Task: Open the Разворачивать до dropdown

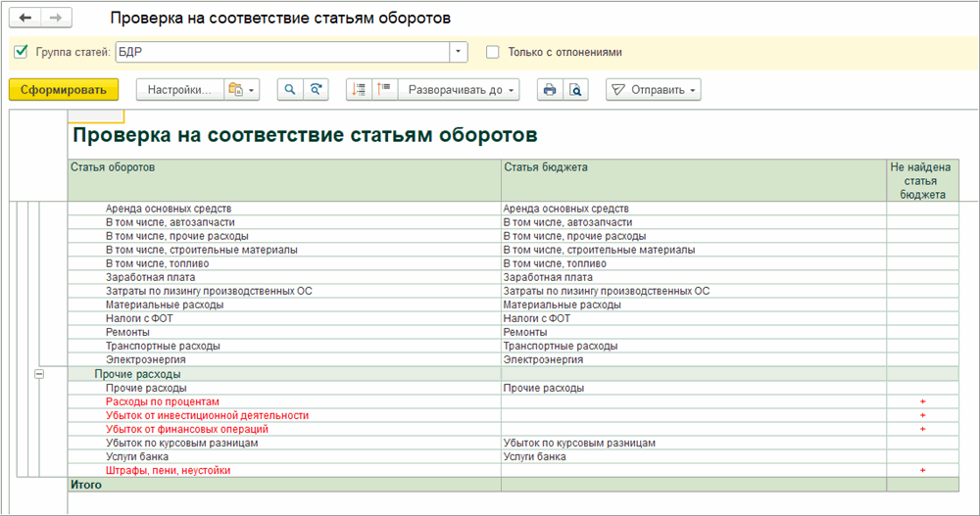Action: [x=460, y=90]
